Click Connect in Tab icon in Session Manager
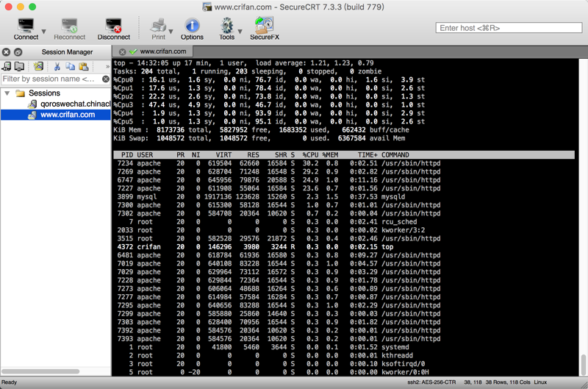588x389 pixels. click(x=7, y=66)
